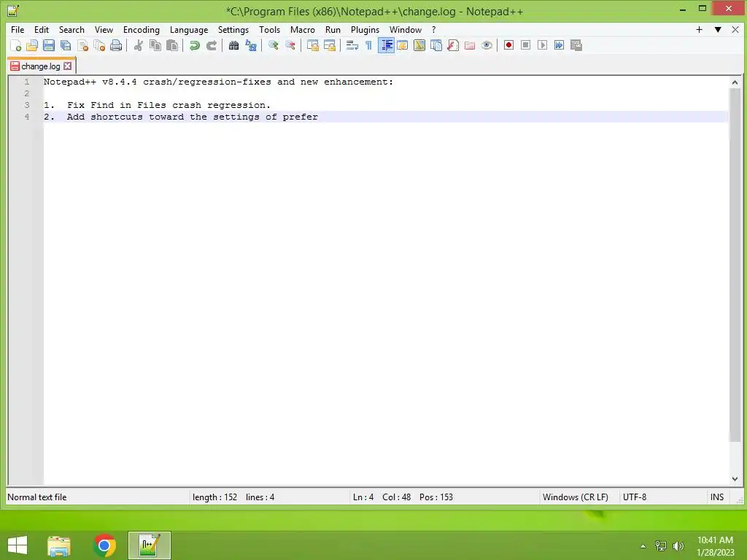The width and height of the screenshot is (747, 560).
Task: Open the Settings menu
Action: click(233, 29)
